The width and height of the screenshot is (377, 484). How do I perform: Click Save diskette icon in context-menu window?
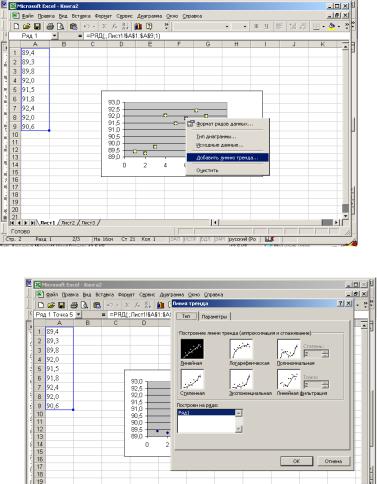(x=37, y=26)
